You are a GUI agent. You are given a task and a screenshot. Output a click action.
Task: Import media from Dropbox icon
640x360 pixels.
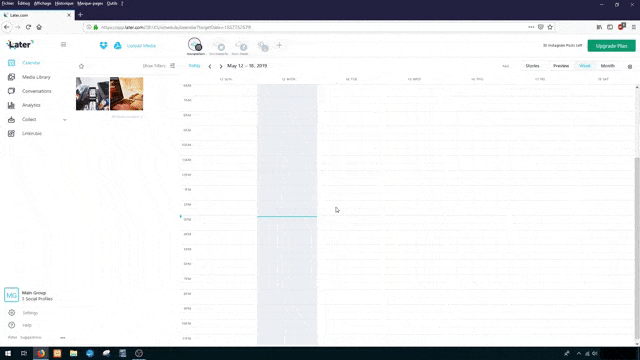tap(103, 45)
